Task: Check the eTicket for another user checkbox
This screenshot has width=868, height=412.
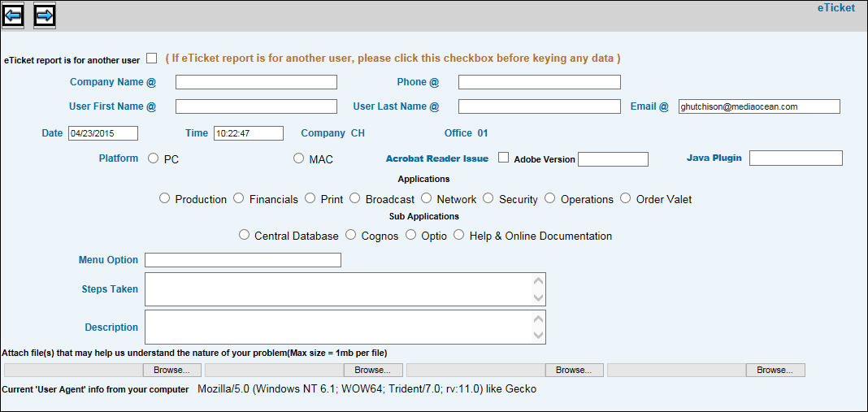Action: tap(152, 58)
